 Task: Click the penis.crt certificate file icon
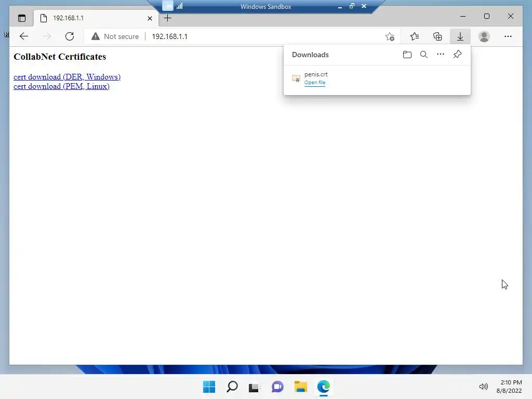pyautogui.click(x=296, y=78)
